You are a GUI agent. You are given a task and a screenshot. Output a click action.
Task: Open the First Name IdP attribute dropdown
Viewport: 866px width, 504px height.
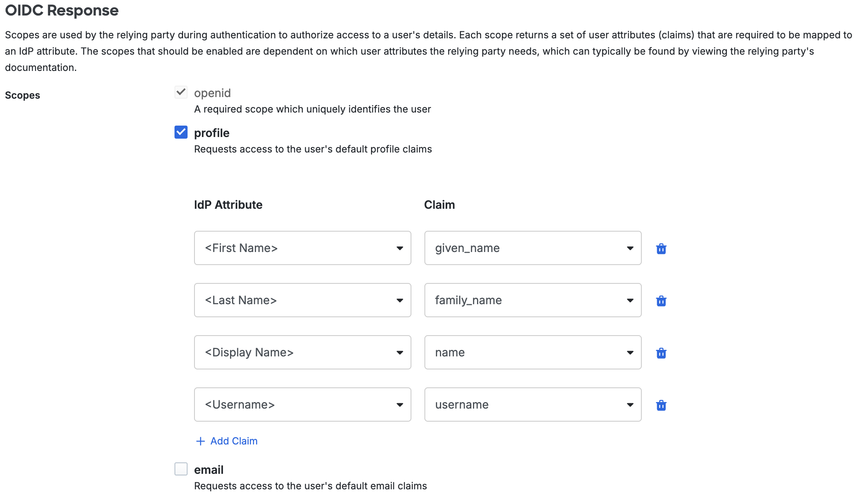(302, 248)
